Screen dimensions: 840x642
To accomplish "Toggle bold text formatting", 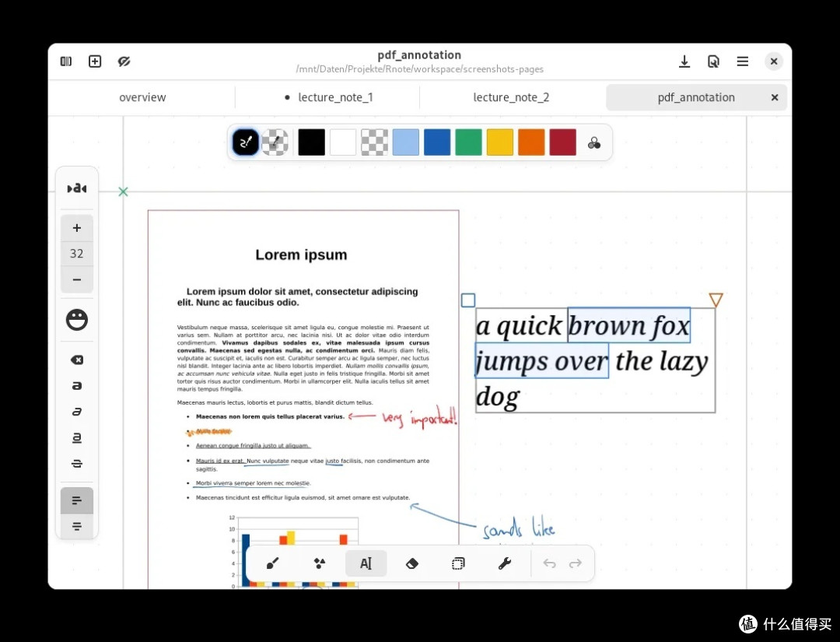I will 76,386.
